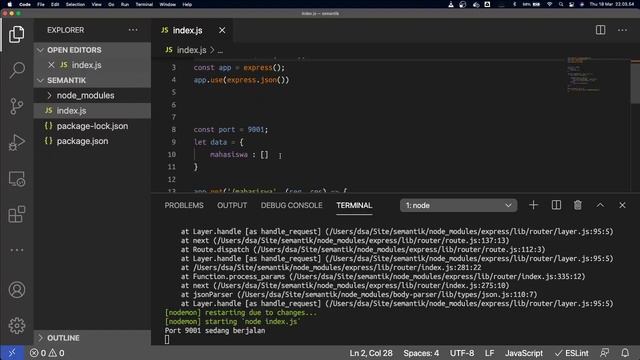
Task: Close the index.js editor tab
Action: point(222,30)
